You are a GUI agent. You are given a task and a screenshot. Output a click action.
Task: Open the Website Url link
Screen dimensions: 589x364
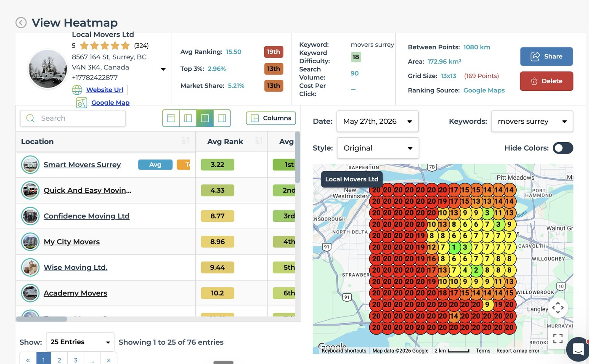[105, 90]
